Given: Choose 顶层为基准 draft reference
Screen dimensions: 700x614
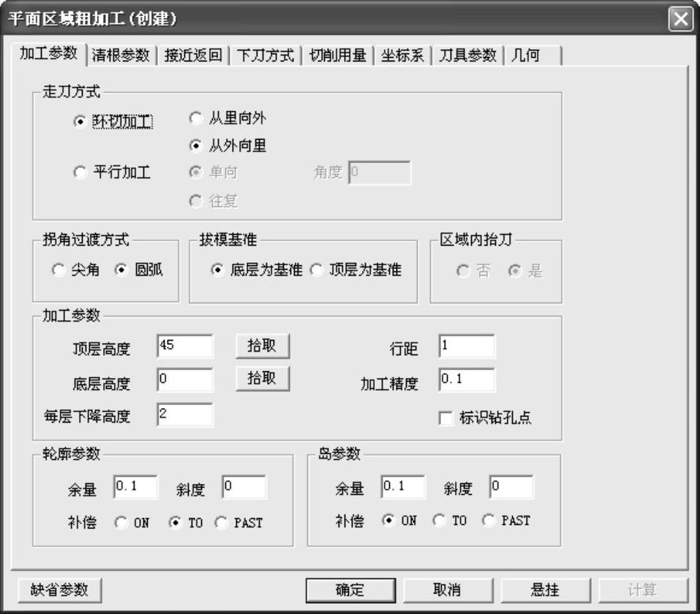Looking at the screenshot, I should (317, 270).
